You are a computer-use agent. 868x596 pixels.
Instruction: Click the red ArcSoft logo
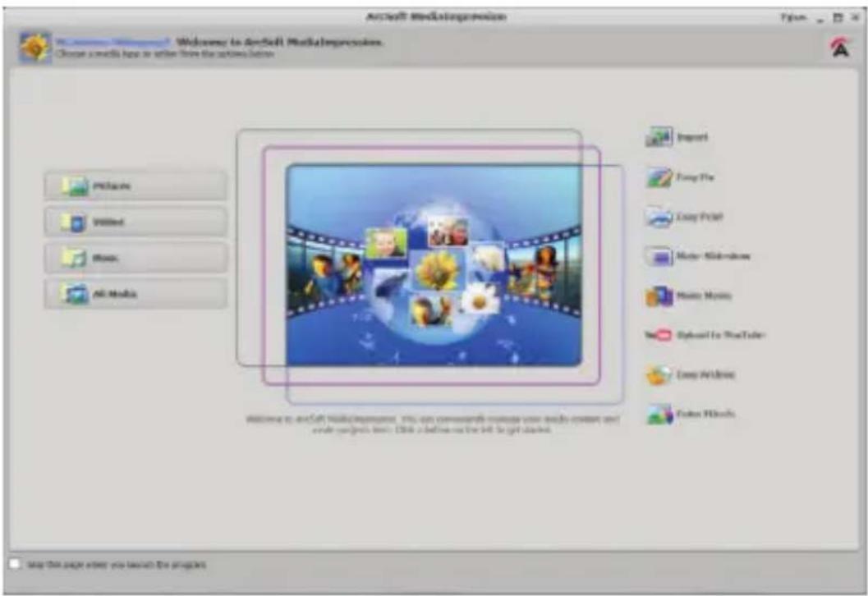pyautogui.click(x=840, y=47)
